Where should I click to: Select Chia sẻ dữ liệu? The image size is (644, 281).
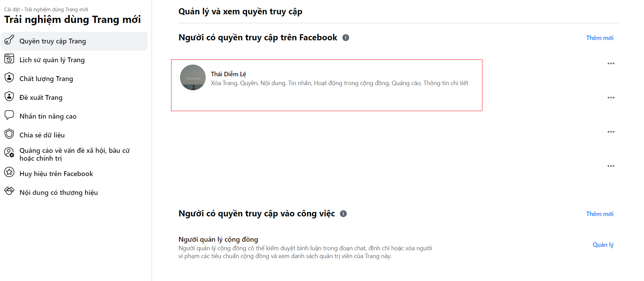(74, 135)
